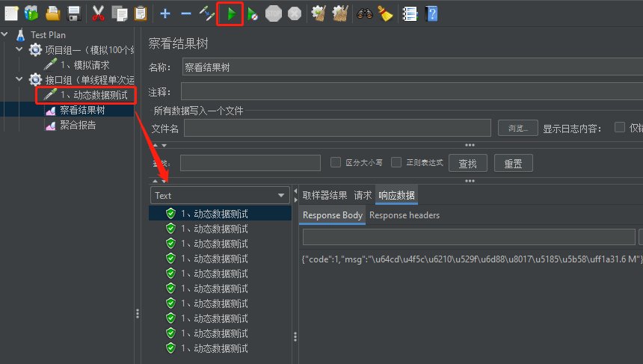Switch to the 取样器结果 tab
The height and width of the screenshot is (364, 643).
tap(324, 195)
